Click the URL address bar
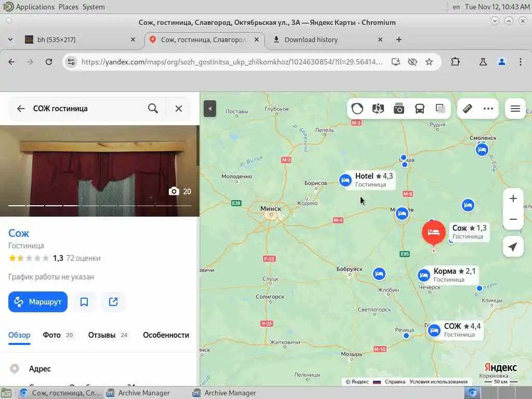 pyautogui.click(x=232, y=62)
